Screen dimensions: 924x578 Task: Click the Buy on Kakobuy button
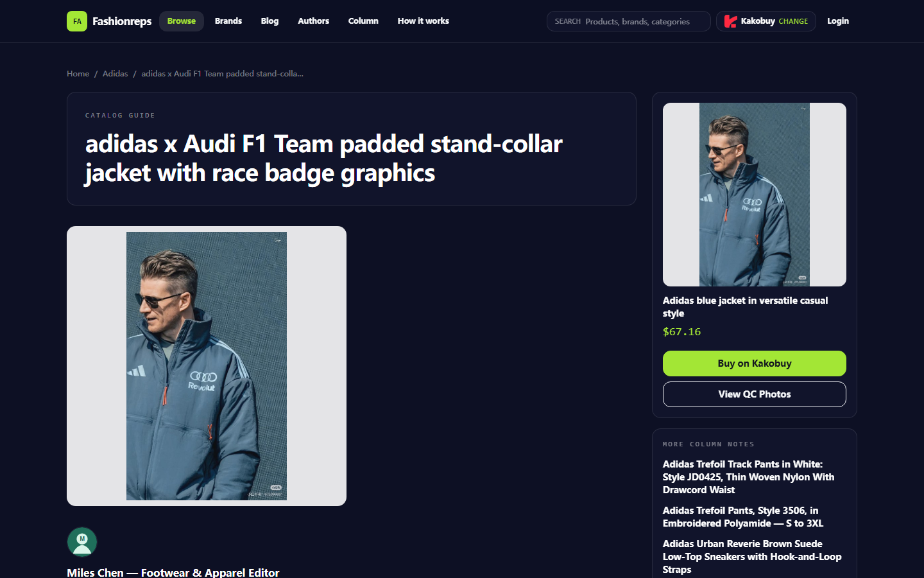pyautogui.click(x=755, y=363)
